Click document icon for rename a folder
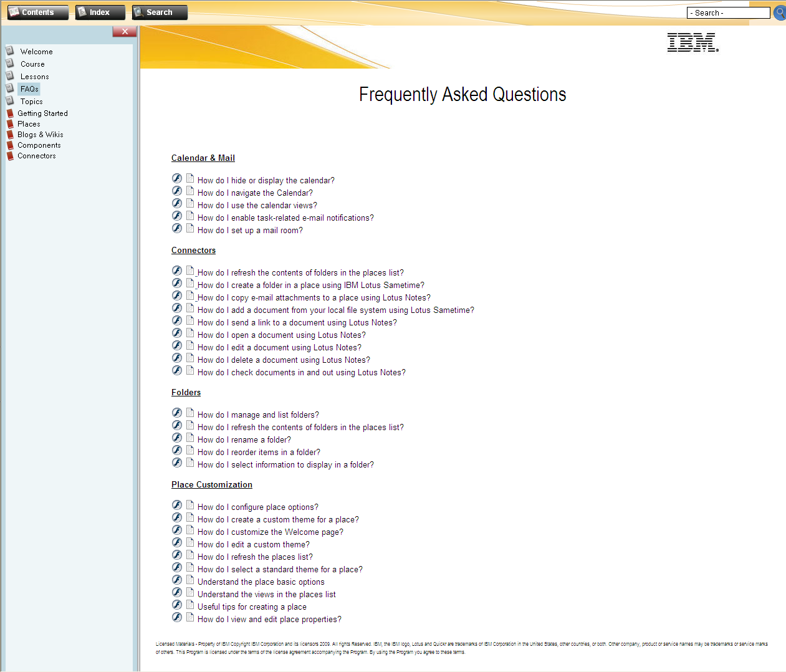Image resolution: width=786 pixels, height=672 pixels. coord(190,438)
